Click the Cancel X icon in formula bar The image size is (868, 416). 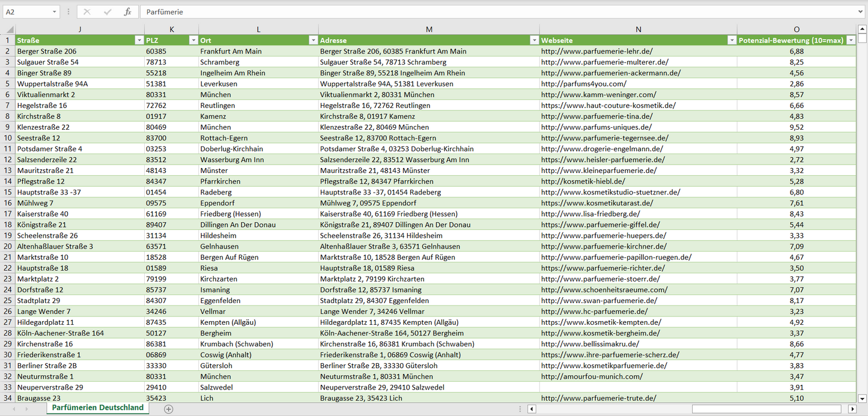[x=87, y=12]
